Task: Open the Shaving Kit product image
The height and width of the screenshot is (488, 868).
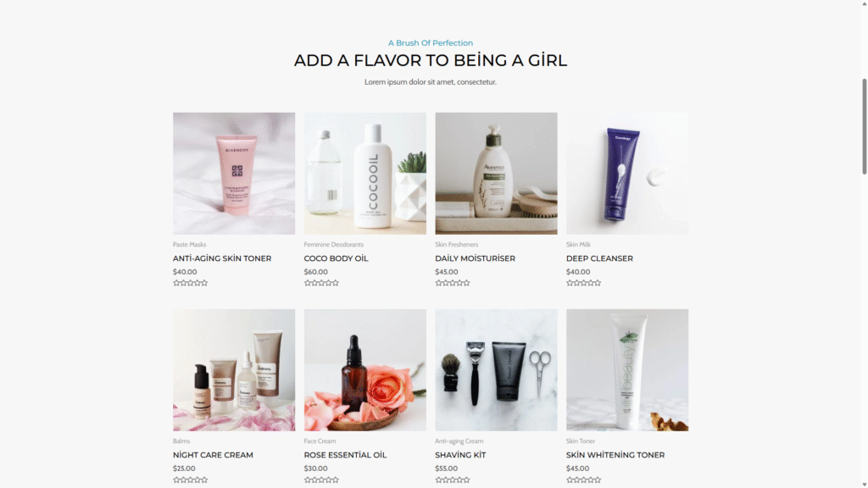Action: coord(496,369)
